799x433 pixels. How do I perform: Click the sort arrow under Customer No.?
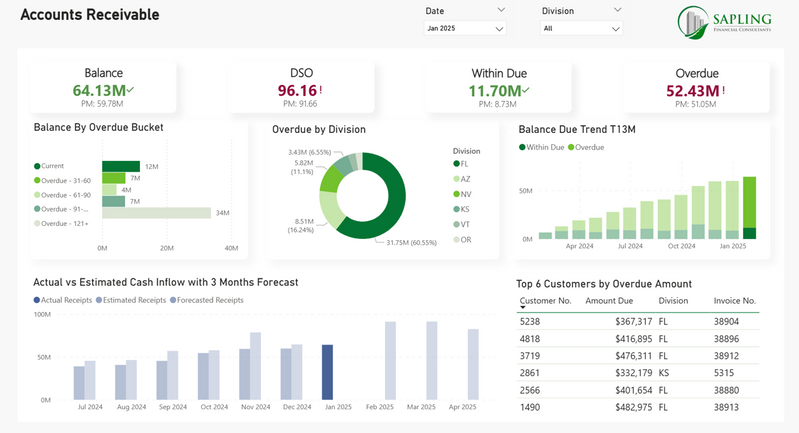pyautogui.click(x=522, y=309)
